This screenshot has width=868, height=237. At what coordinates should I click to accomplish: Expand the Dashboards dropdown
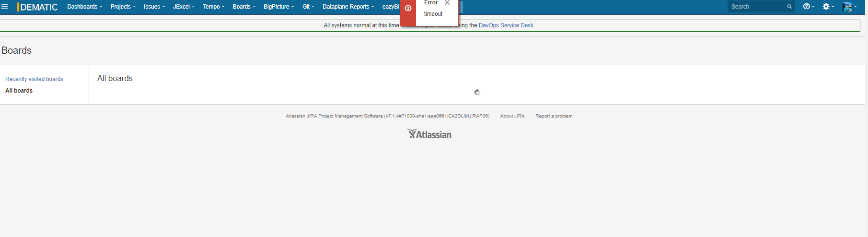[84, 7]
